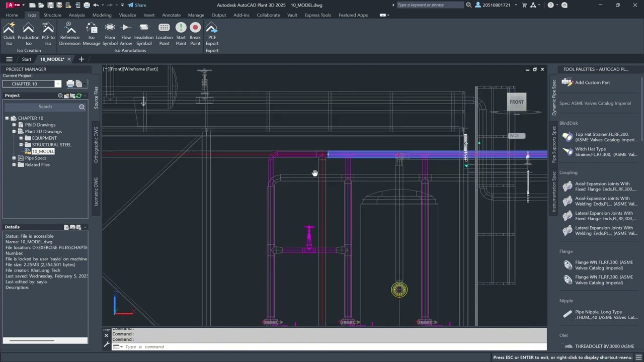
Task: Open the Production Iso tool
Action: [28, 34]
